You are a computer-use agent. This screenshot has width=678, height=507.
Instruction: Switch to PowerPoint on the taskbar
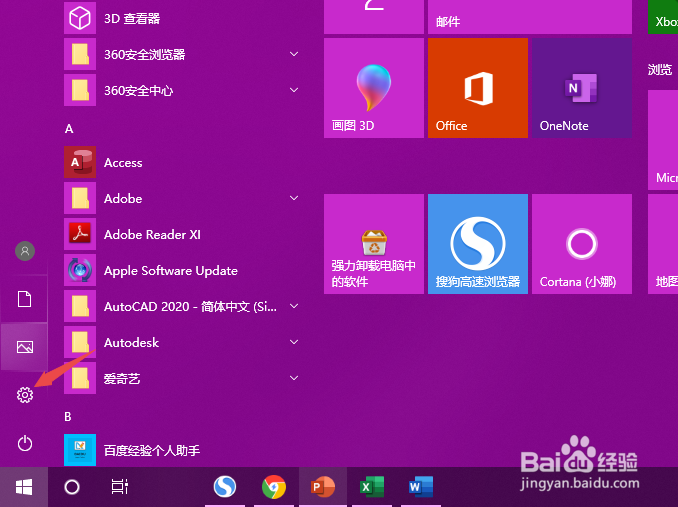coord(323,487)
